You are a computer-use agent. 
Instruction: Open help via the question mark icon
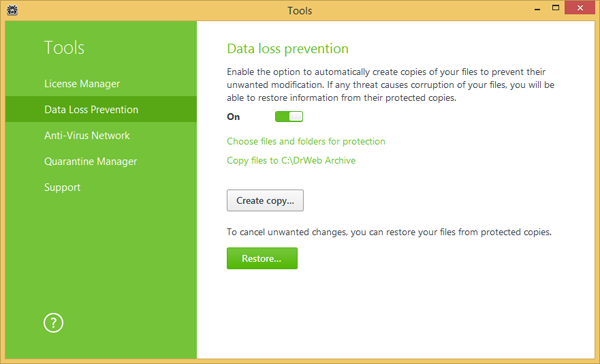pyautogui.click(x=53, y=323)
